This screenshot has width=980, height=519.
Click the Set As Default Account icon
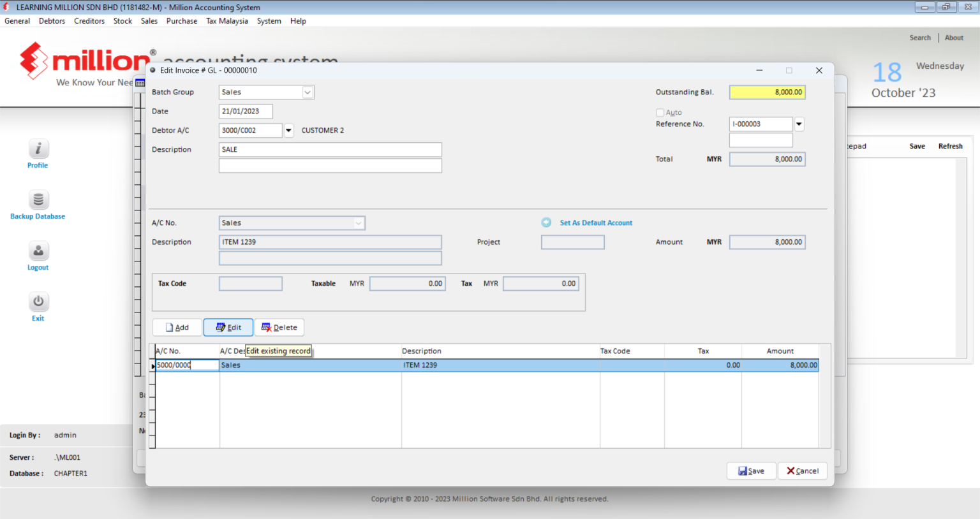pyautogui.click(x=546, y=222)
